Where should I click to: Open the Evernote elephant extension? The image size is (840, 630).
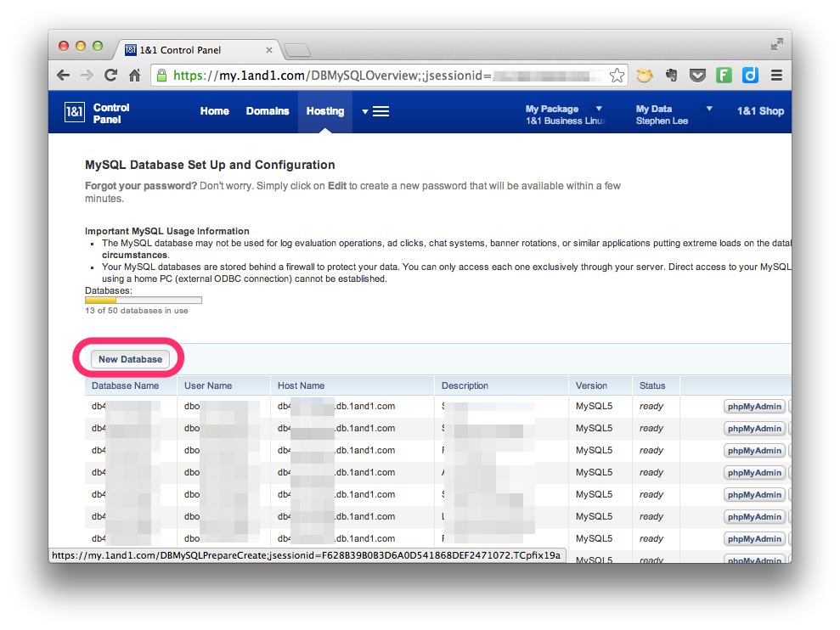pos(671,76)
